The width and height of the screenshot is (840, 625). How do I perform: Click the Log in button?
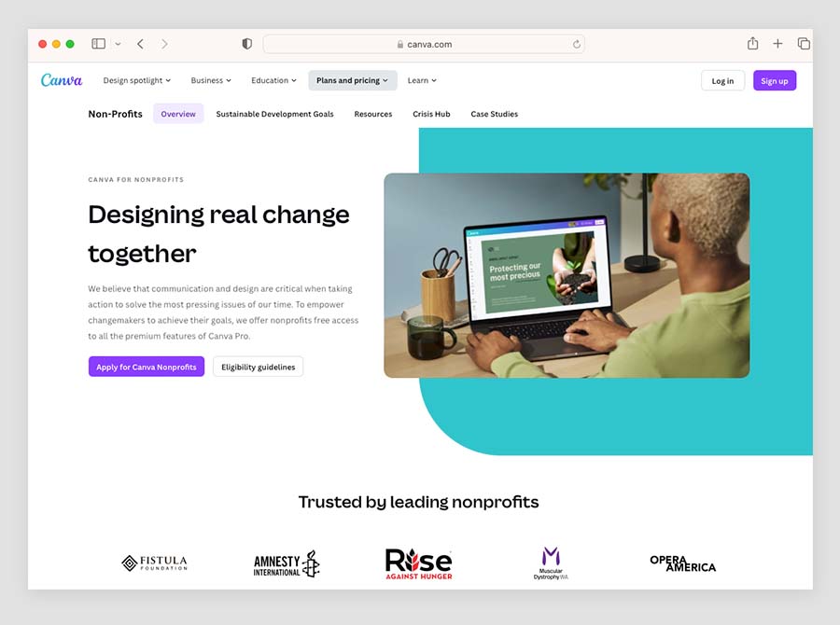[722, 81]
